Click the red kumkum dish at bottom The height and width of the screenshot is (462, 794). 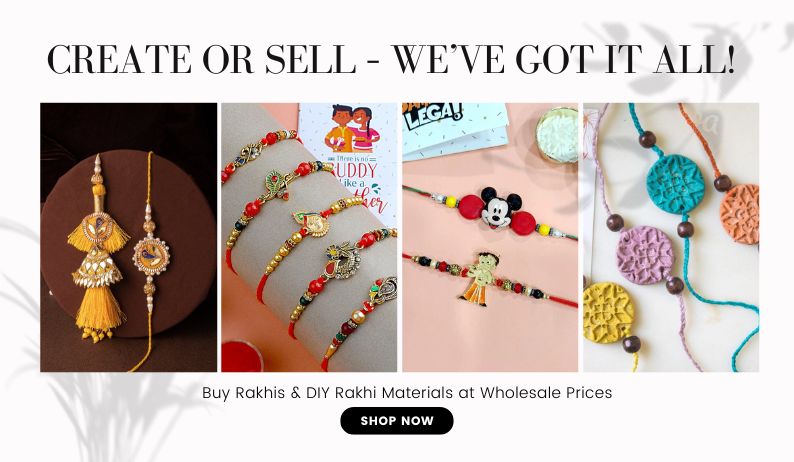[x=243, y=357]
